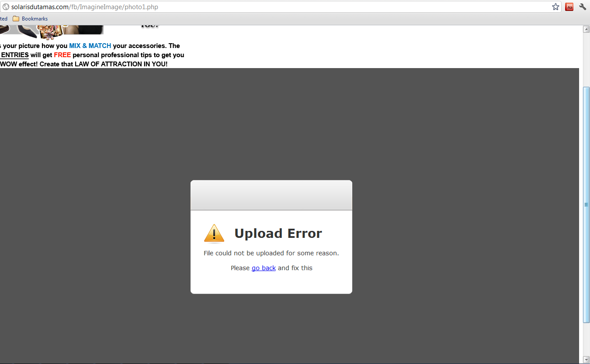Click the globe site info icon

tap(6, 7)
